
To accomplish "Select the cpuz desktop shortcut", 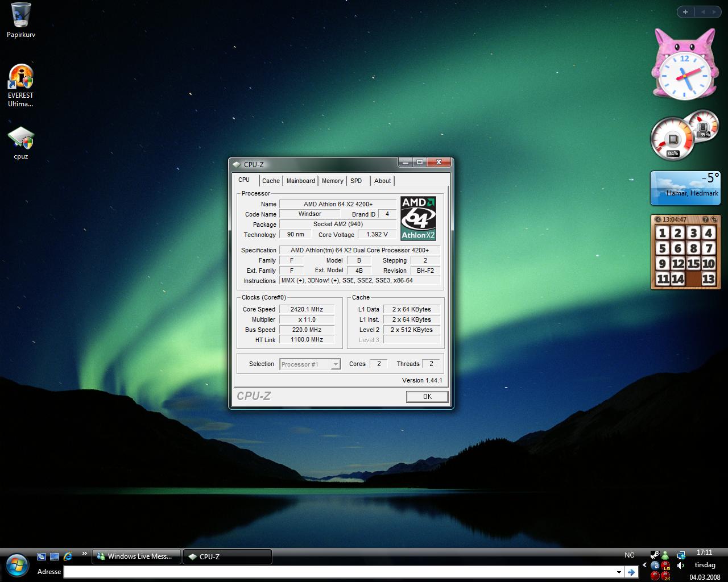I will point(21,143).
